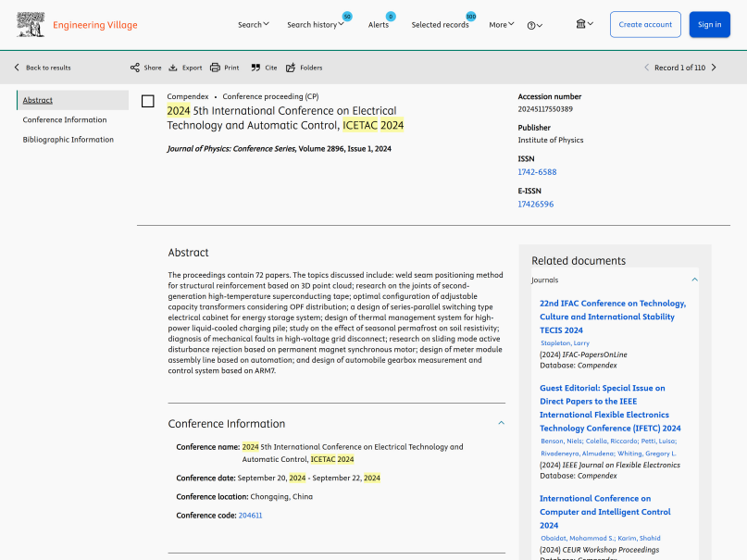Image resolution: width=747 pixels, height=560 pixels.
Task: Click the Share button label
Action: click(x=153, y=68)
